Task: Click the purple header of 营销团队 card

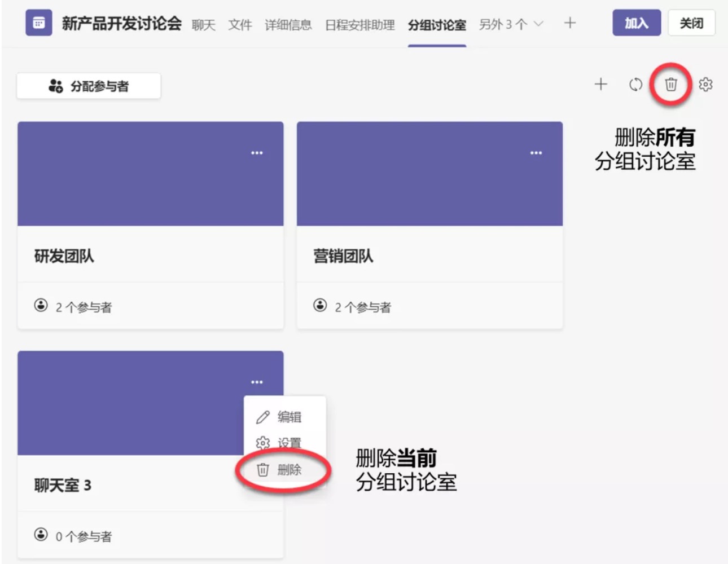Action: (429, 174)
